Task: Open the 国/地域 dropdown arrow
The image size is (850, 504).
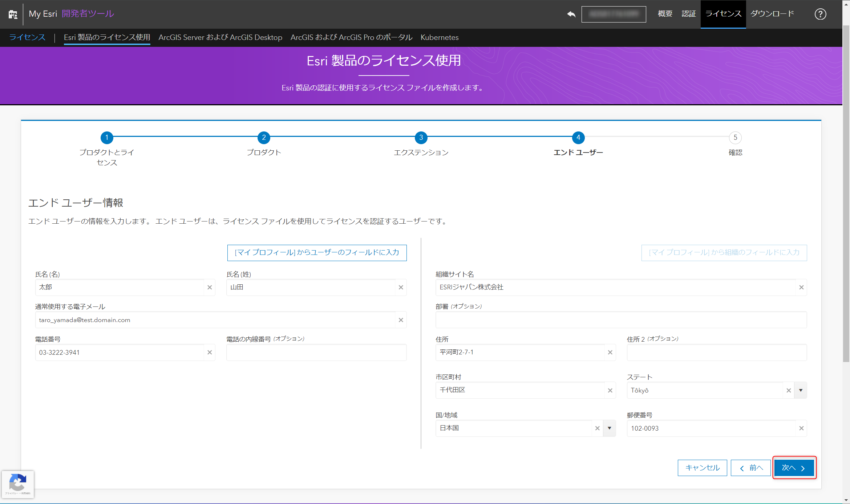Action: click(x=610, y=428)
